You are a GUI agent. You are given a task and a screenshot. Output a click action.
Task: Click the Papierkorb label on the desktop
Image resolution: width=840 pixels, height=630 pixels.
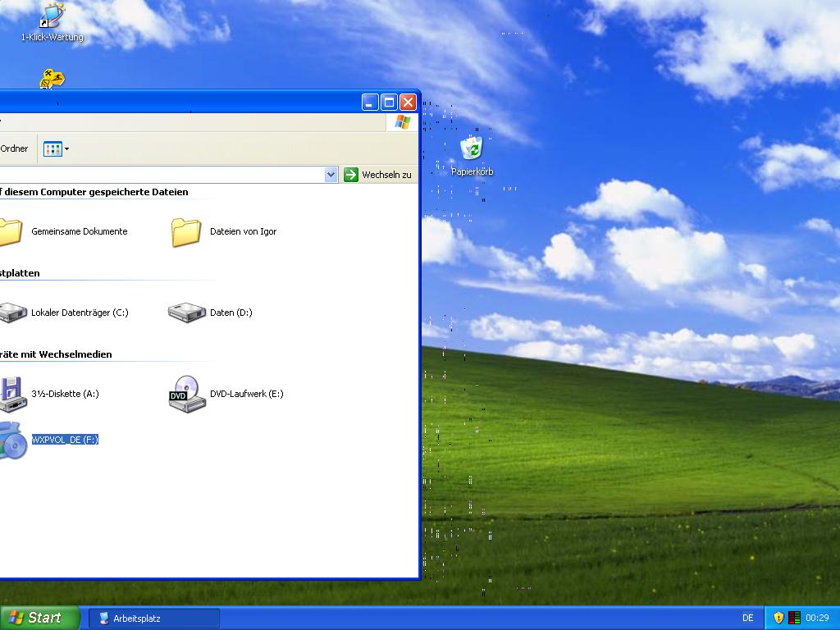point(472,171)
